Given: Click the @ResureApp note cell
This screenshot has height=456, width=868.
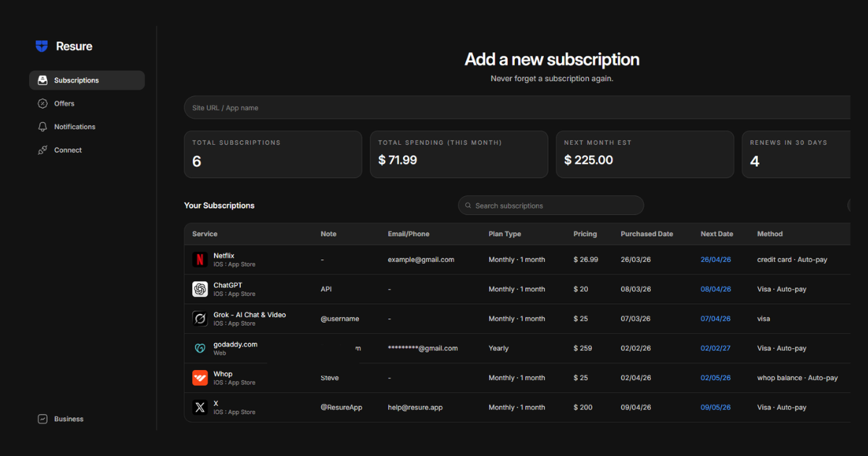Looking at the screenshot, I should point(341,408).
